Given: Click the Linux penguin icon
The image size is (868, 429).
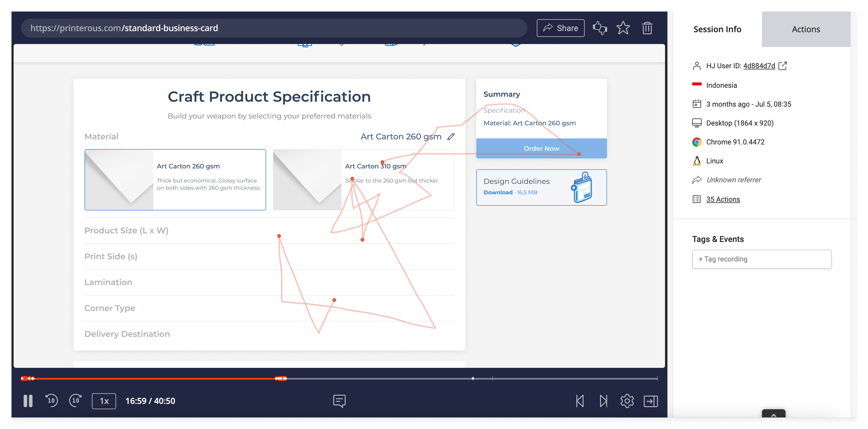Looking at the screenshot, I should tap(696, 161).
